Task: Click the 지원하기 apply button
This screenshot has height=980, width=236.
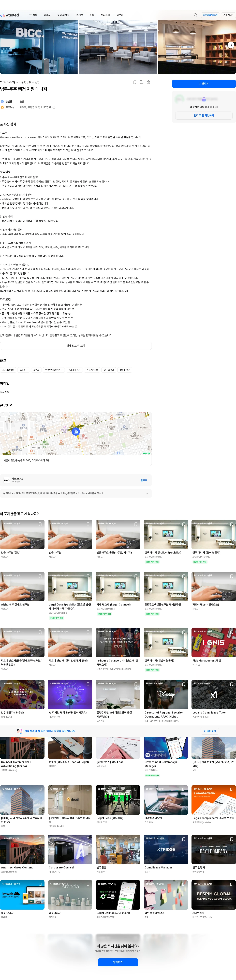Action: click(x=204, y=84)
